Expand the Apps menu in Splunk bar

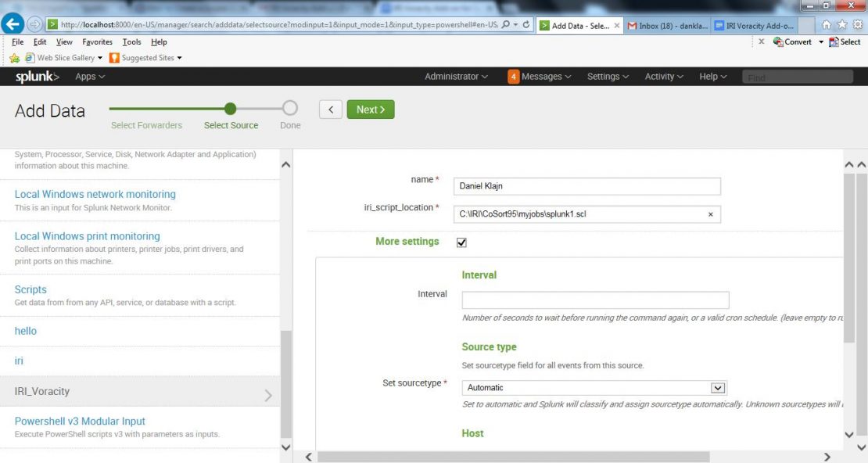point(90,77)
